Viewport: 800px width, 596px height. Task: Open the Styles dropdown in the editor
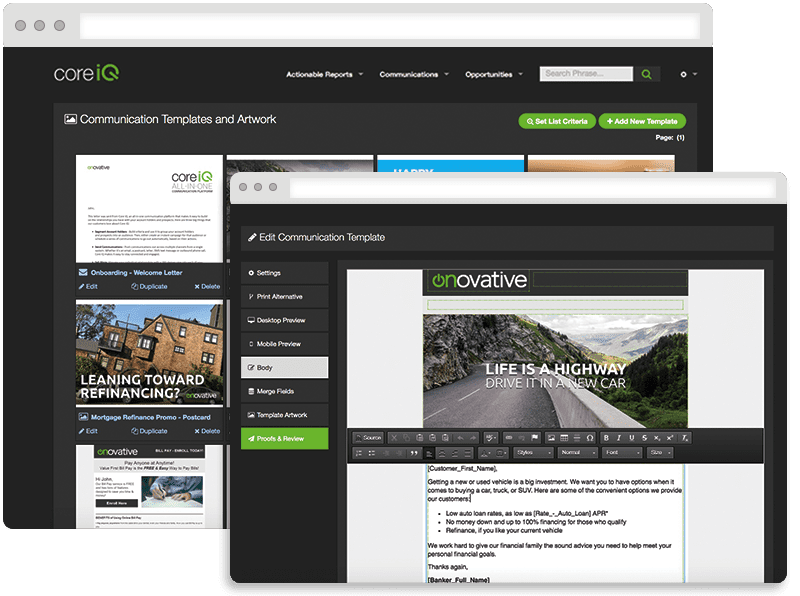(x=533, y=453)
